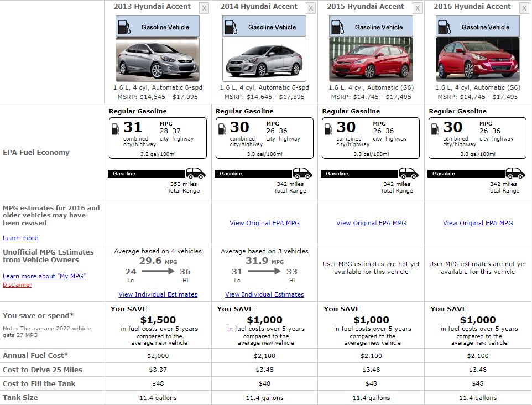The height and width of the screenshot is (405, 532).
Task: Click Average based on 4 vehicles text
Action: coord(158,251)
